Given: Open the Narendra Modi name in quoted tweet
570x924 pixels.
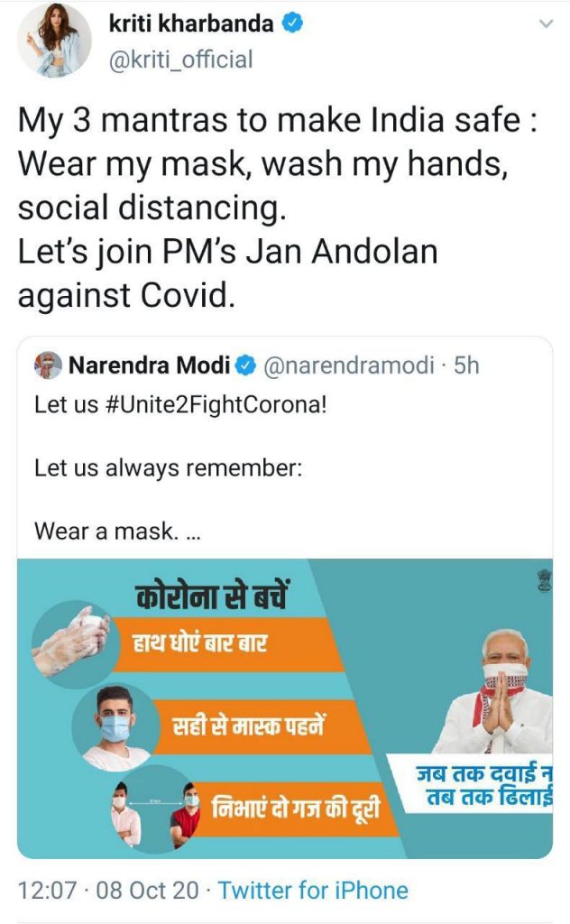Looking at the screenshot, I should tap(149, 365).
